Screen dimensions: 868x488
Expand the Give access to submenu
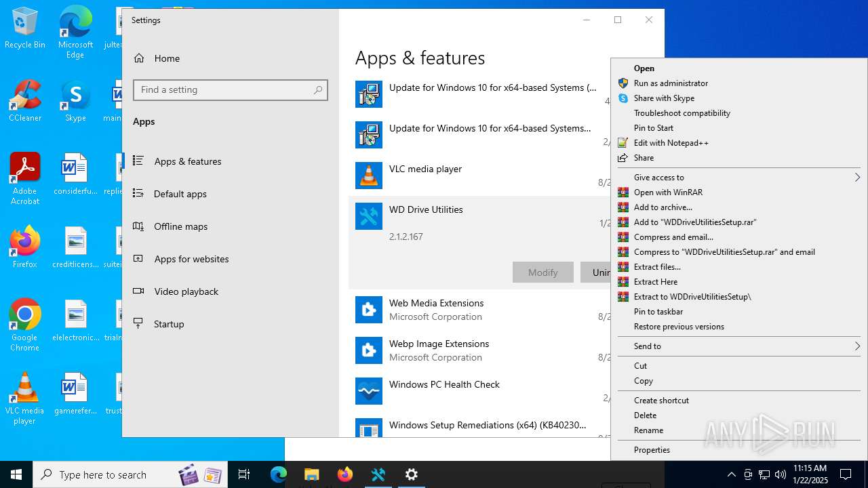(739, 178)
